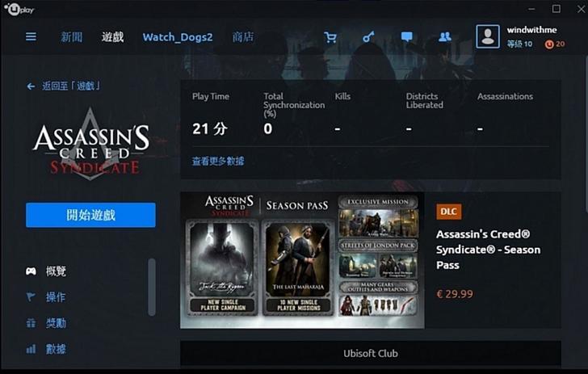Select 獎勵 in the sidebar
Viewport: 588px width, 374px height.
(x=56, y=323)
